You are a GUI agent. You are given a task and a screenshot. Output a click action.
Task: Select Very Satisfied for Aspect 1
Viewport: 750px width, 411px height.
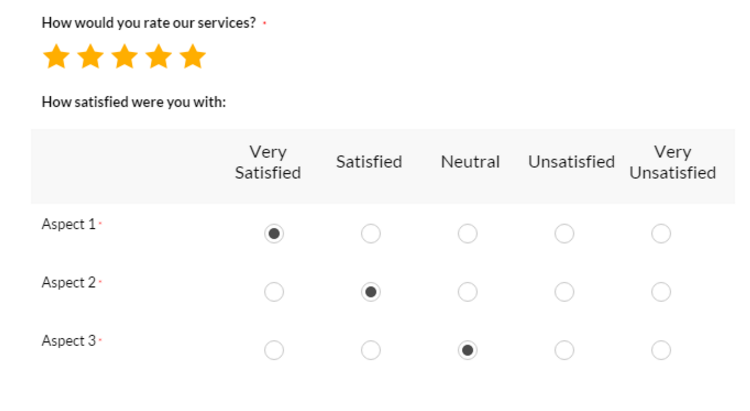pos(274,233)
